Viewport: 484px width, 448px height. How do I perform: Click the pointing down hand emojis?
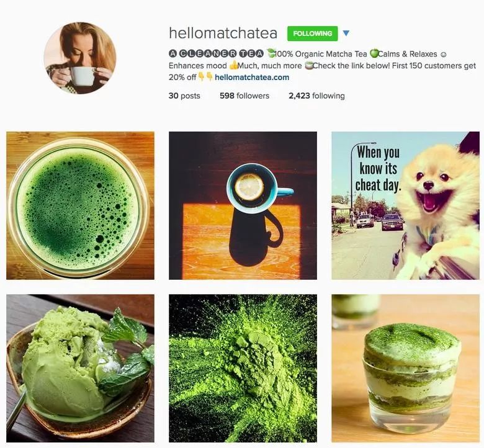(205, 76)
